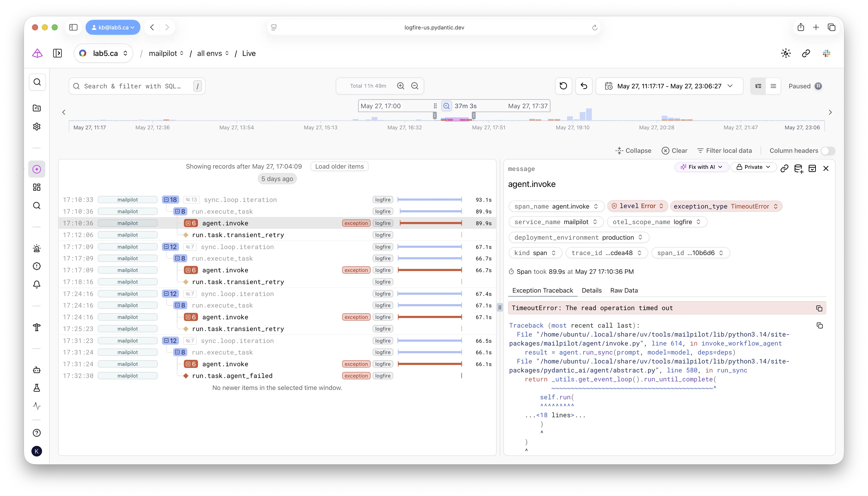Click the add to database query icon
The image size is (868, 496).
(798, 169)
